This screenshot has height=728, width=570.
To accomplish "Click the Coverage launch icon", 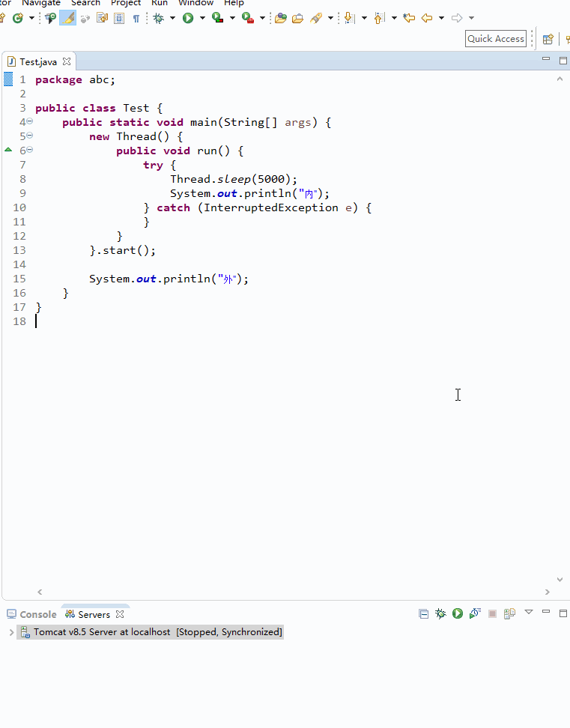I will (x=217, y=18).
